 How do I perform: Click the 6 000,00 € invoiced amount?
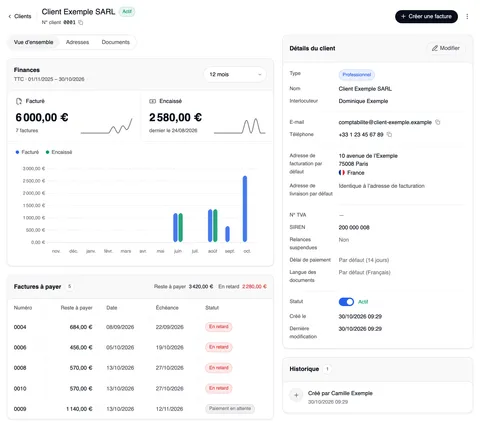[42, 117]
